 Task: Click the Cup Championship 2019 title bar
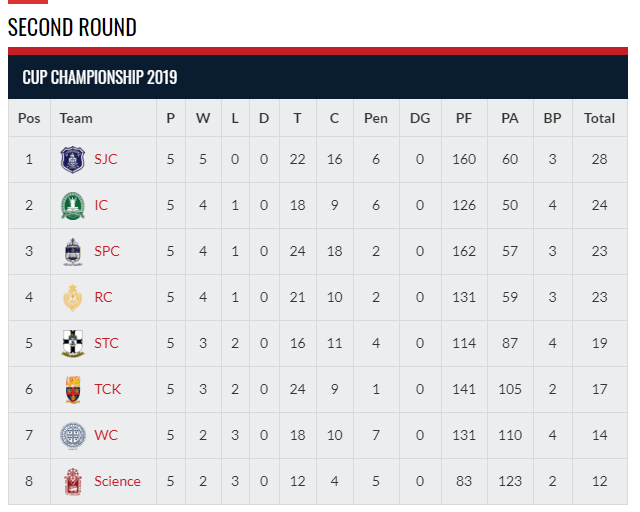point(100,77)
